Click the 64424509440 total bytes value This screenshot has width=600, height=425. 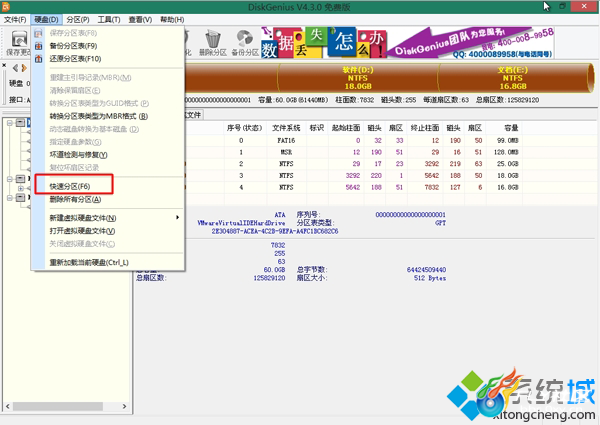coord(426,270)
